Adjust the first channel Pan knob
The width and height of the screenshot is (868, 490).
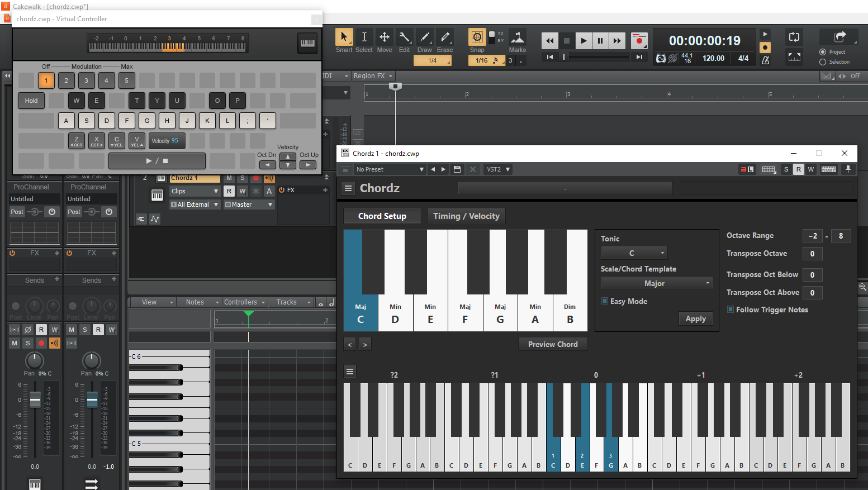pyautogui.click(x=35, y=360)
